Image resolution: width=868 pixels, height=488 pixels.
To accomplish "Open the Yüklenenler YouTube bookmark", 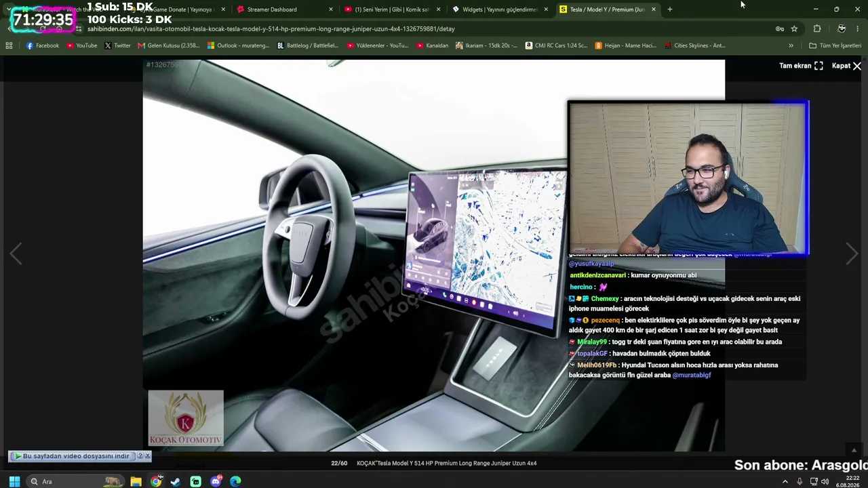I will (378, 45).
